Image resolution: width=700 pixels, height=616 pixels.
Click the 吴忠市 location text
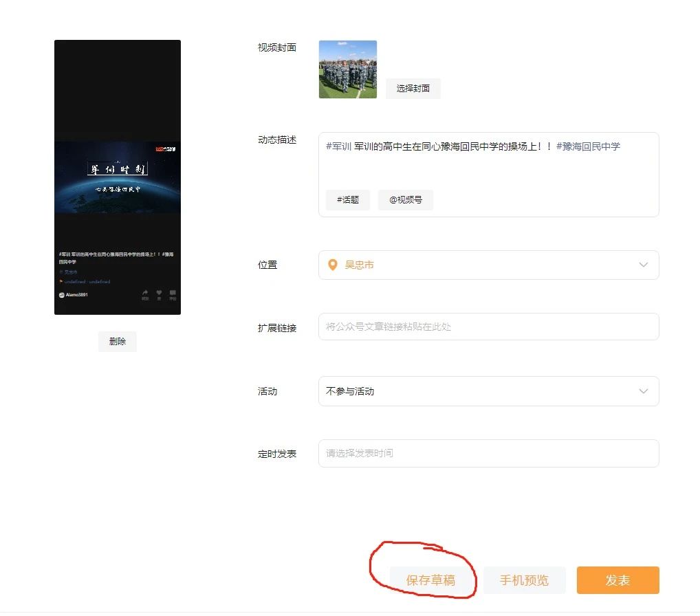click(359, 265)
